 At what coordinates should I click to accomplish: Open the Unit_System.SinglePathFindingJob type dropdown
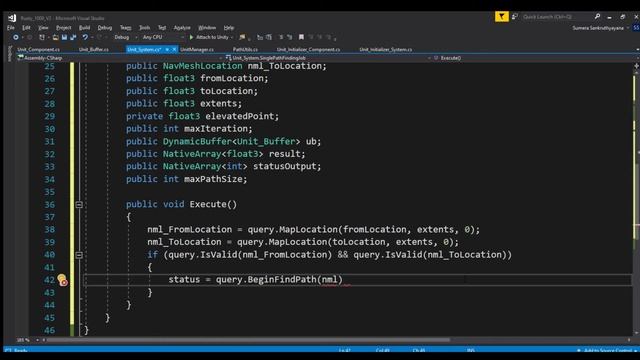(328, 58)
